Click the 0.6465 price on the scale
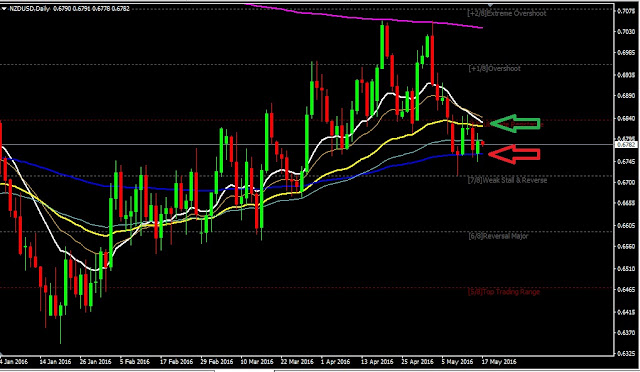This screenshot has height=372, width=640. (x=626, y=290)
